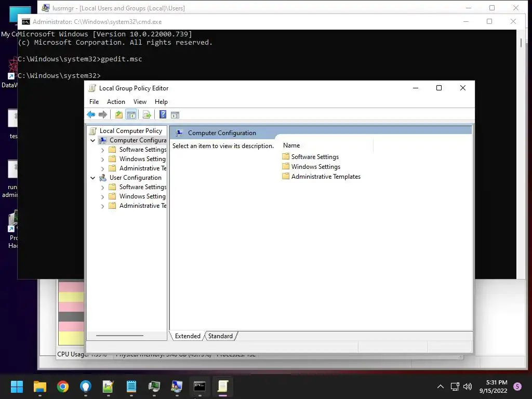Select Windows Settings tree item under User Configuration
532x399 pixels.
137,196
